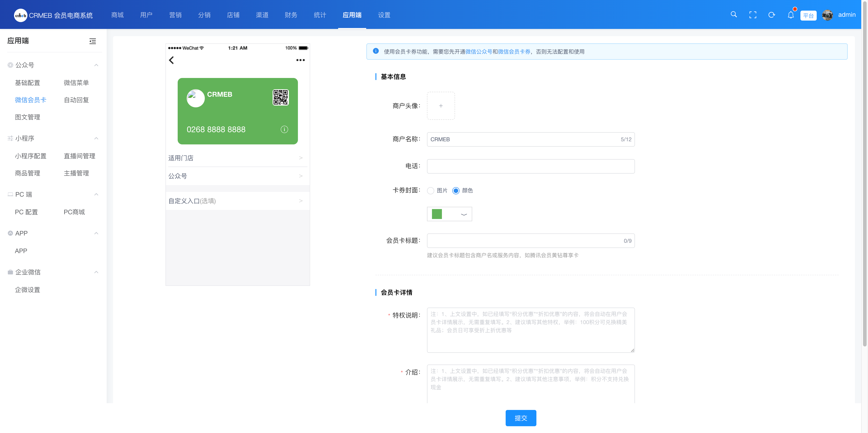Screen dimensions: 868x433
Task: Open 微信会员卡 sidebar item
Action: coord(30,100)
